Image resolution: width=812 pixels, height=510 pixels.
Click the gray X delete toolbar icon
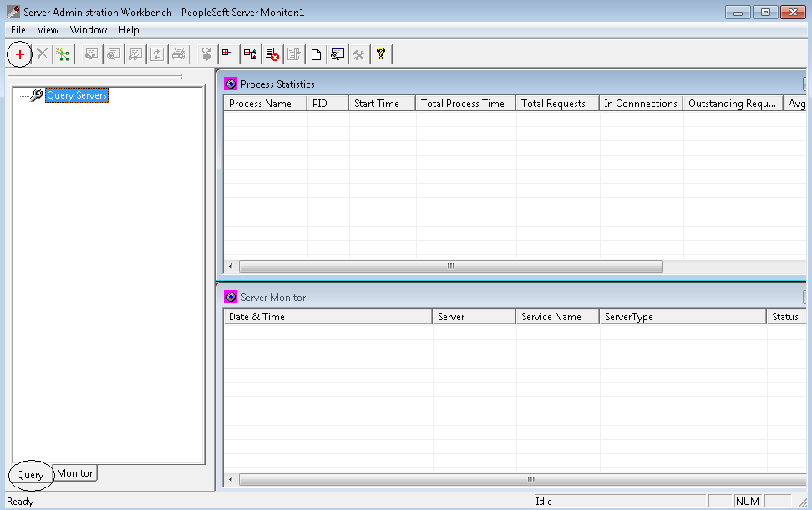pyautogui.click(x=42, y=54)
